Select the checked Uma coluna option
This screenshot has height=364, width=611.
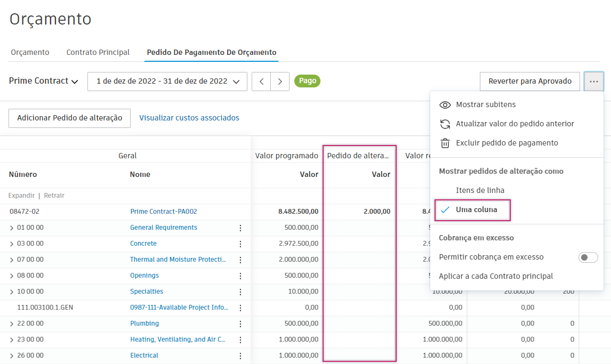472,210
